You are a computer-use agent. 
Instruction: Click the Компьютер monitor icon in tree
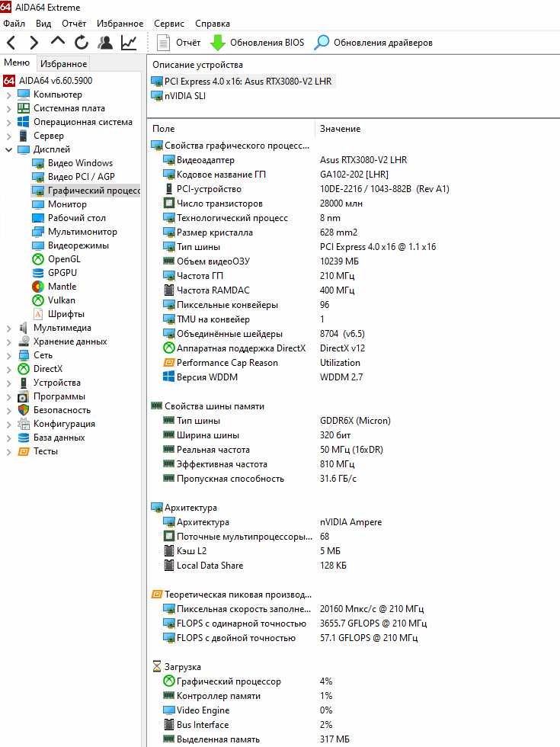[24, 94]
